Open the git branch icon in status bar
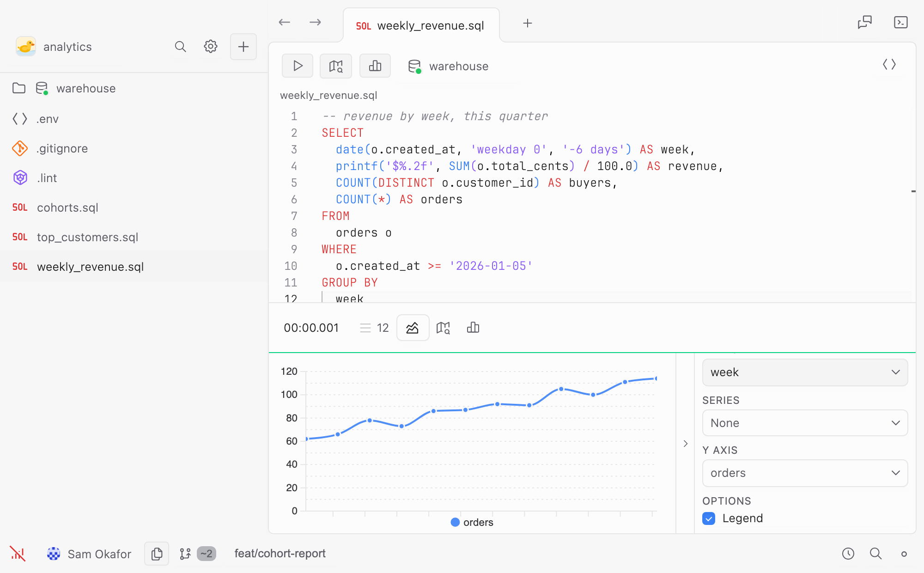 [185, 554]
